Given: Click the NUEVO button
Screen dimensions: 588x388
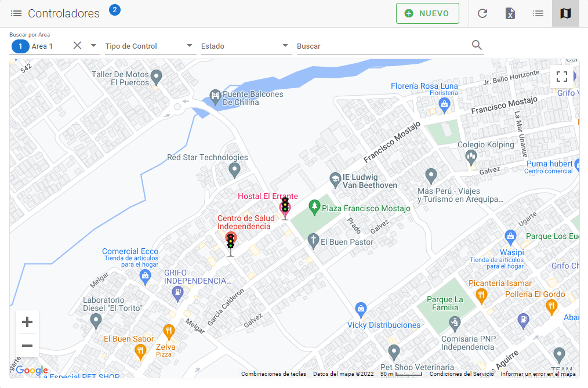Looking at the screenshot, I should click(x=427, y=13).
